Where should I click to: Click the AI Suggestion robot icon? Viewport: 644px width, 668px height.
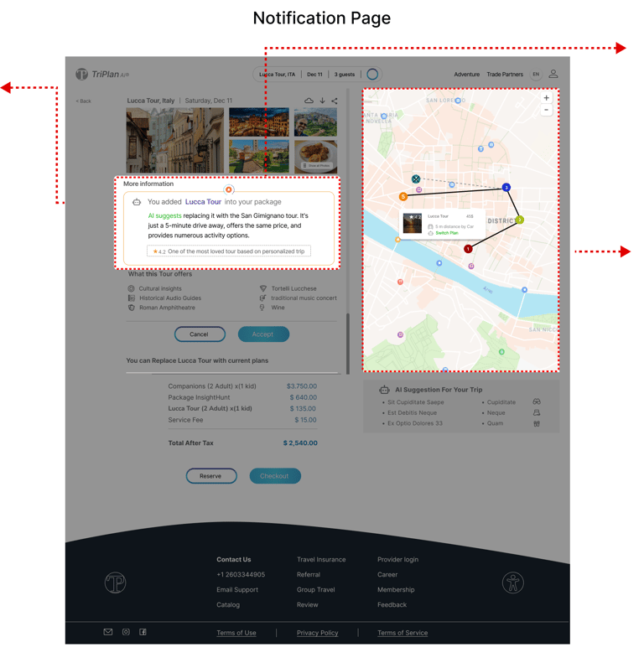click(384, 390)
